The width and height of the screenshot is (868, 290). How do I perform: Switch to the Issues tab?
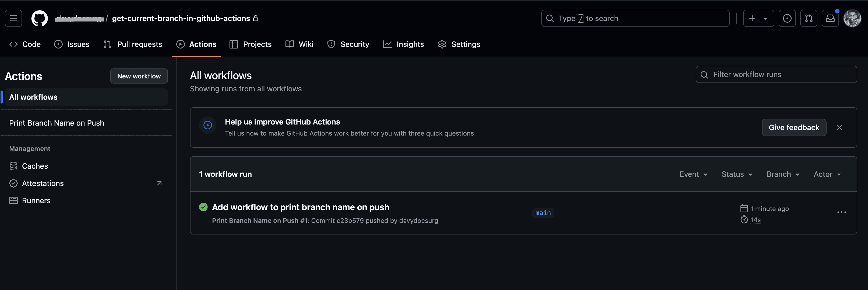(72, 44)
